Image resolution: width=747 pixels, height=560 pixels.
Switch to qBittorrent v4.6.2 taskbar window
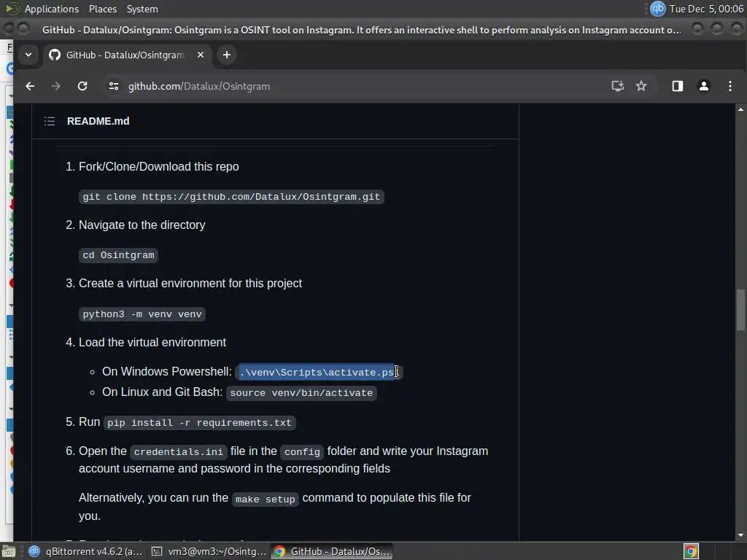(x=86, y=551)
